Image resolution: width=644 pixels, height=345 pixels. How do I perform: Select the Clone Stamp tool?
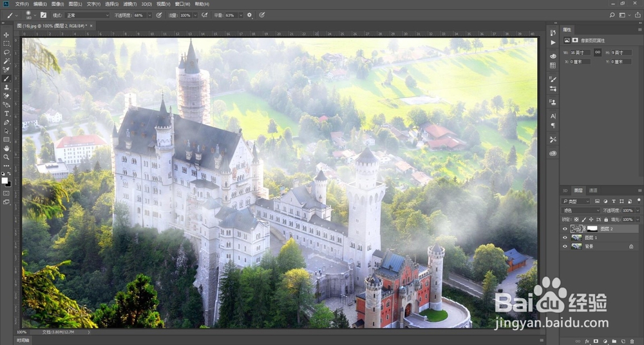[6, 87]
